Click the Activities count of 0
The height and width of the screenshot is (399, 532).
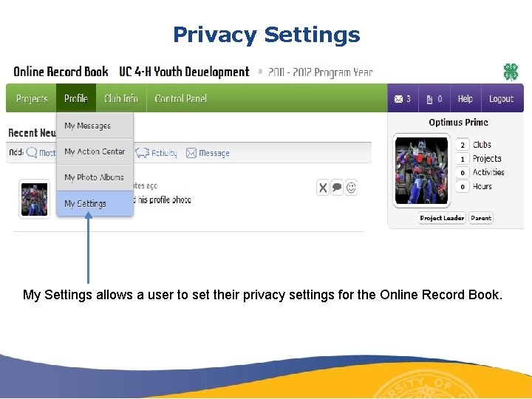tap(463, 172)
